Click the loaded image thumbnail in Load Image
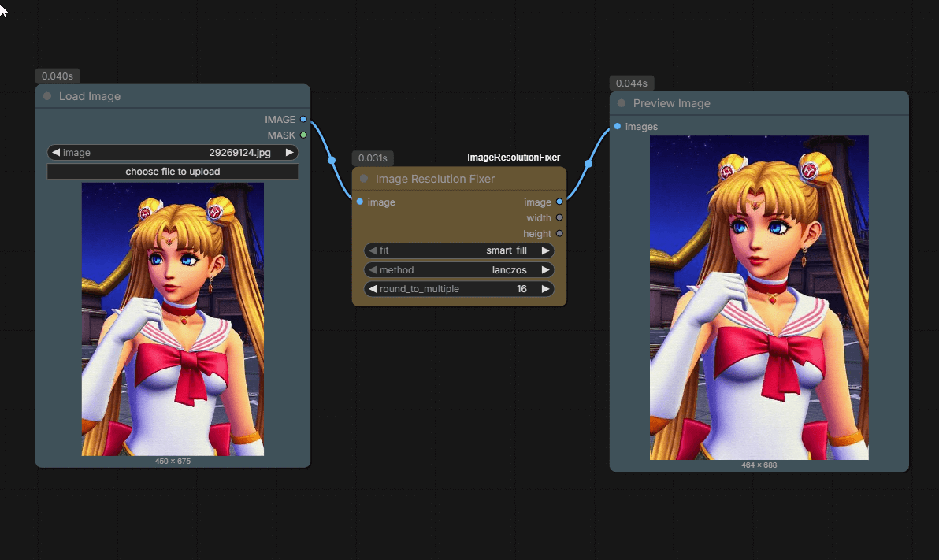939x560 pixels. tap(173, 319)
